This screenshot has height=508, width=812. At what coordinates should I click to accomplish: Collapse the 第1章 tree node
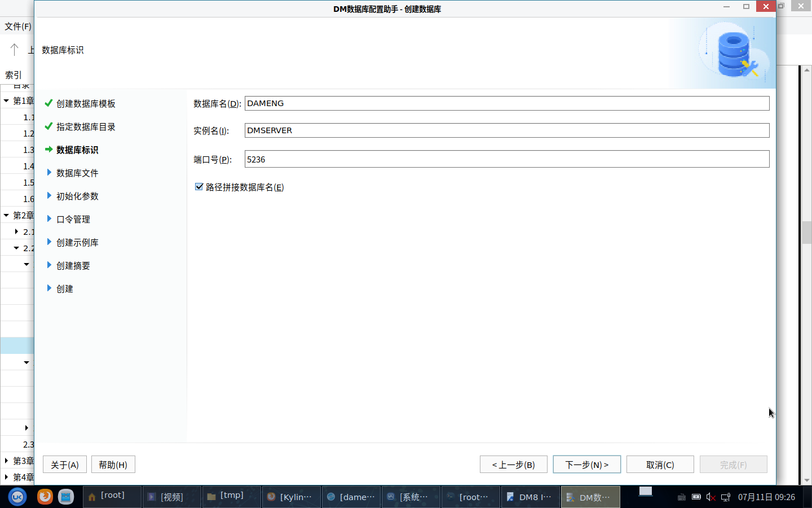pos(6,101)
